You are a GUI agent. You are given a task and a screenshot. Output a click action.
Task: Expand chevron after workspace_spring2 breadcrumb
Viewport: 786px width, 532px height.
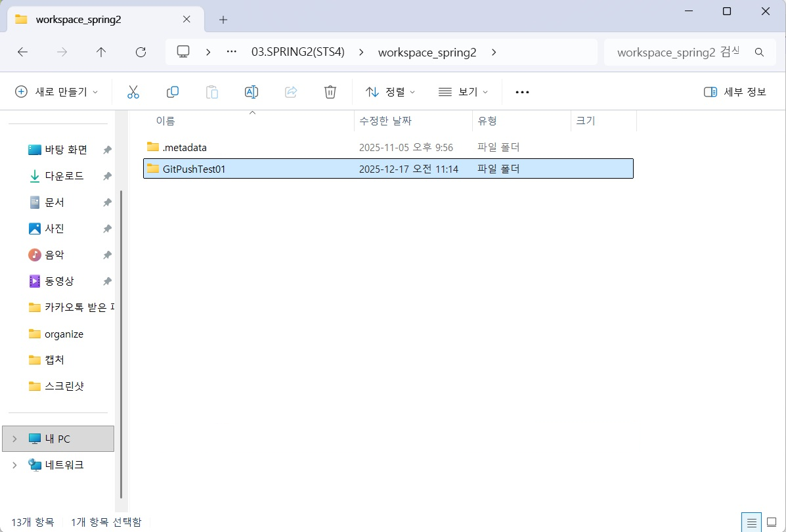coord(494,52)
